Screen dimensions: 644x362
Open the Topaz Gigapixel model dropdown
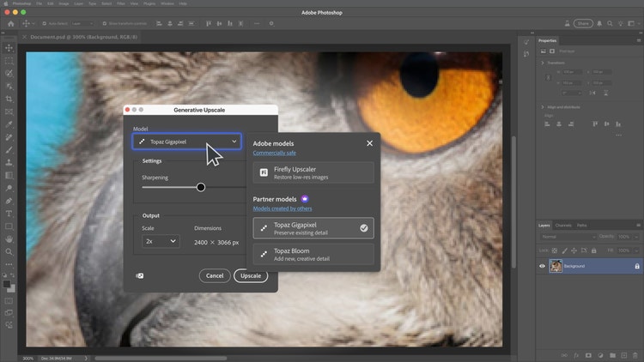(186, 142)
